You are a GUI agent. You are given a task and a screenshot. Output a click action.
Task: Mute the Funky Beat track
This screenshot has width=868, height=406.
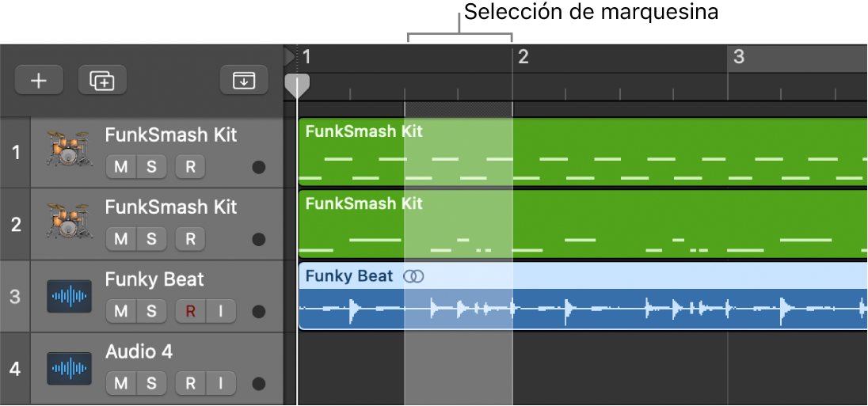121,312
